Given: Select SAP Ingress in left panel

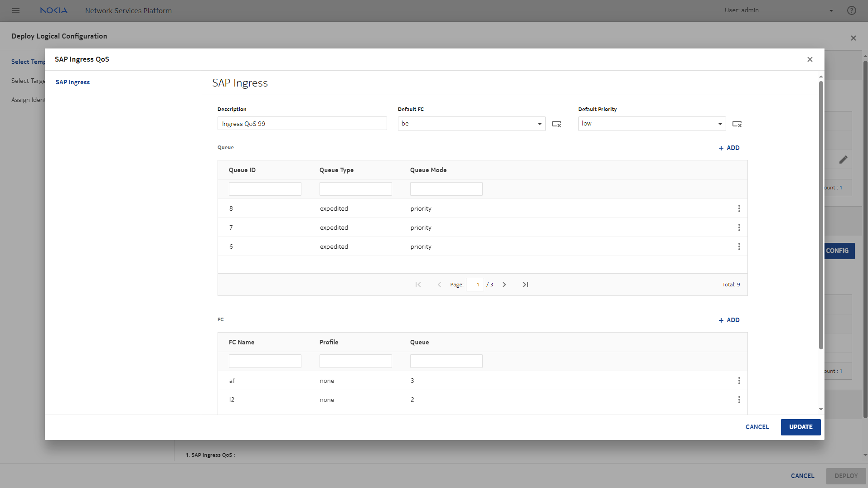Looking at the screenshot, I should tap(73, 82).
